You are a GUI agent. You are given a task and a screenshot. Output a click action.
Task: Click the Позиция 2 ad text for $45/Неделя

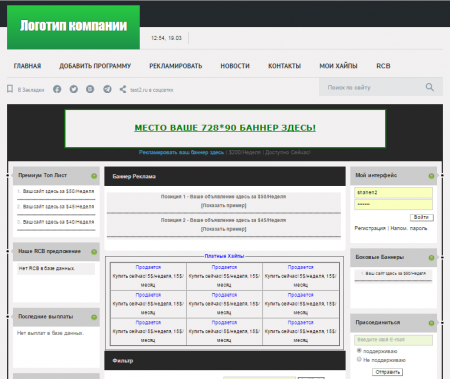[223, 220]
